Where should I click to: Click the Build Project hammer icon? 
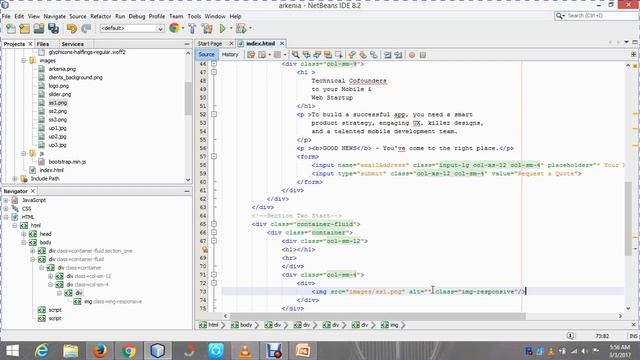pos(192,29)
